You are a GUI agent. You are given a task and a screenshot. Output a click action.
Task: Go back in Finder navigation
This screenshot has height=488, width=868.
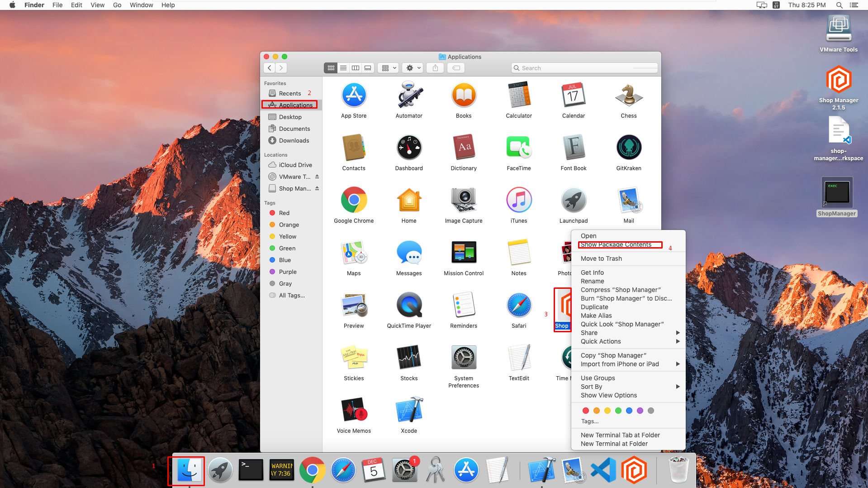[x=270, y=68]
